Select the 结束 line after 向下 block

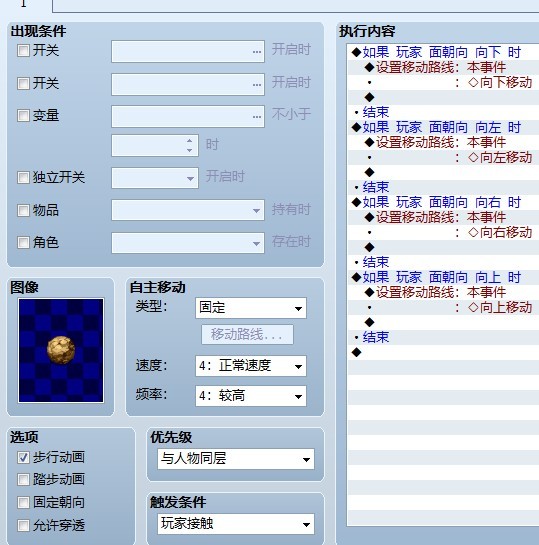(443, 112)
